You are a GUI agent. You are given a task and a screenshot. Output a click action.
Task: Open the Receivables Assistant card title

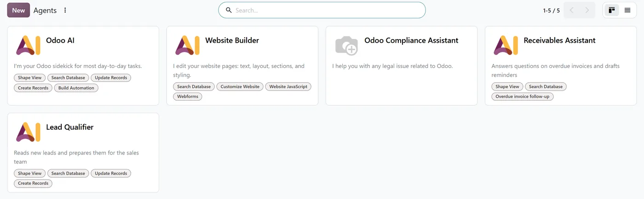pos(560,40)
